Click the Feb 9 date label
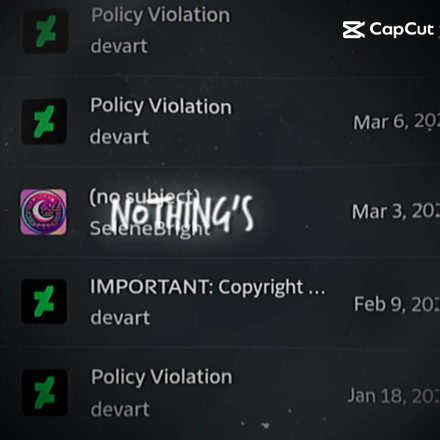 click(x=397, y=304)
